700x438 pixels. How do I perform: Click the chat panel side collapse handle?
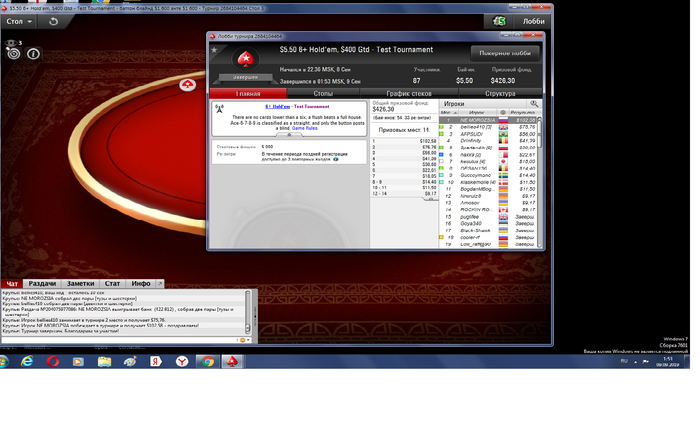click(x=255, y=316)
